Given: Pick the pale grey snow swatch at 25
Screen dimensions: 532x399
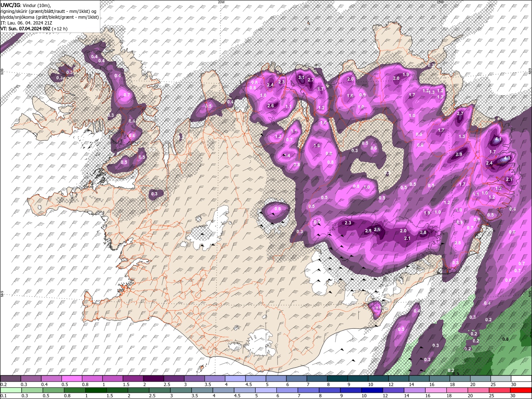Looking at the screenshot, I should [x=501, y=379].
